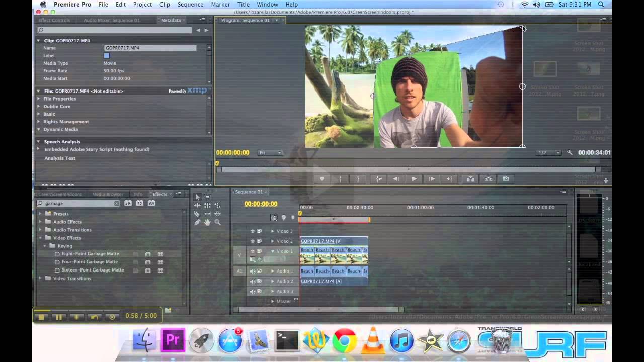
Task: Collapse the Video Effects folder
Action: (41, 238)
